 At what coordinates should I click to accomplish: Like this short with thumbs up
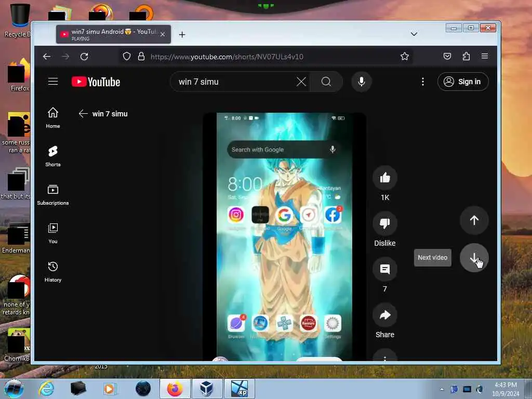(x=385, y=178)
